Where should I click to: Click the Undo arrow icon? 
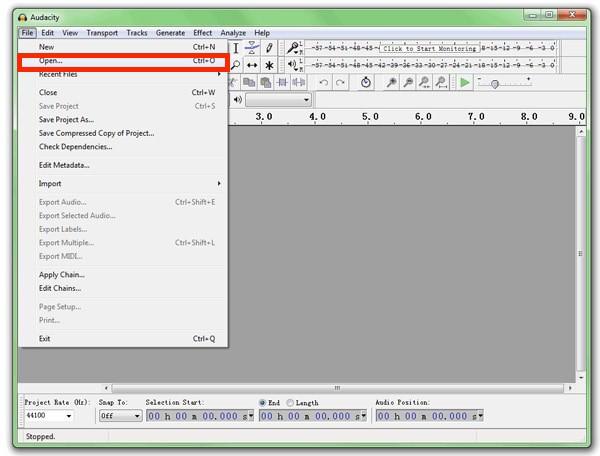(323, 82)
